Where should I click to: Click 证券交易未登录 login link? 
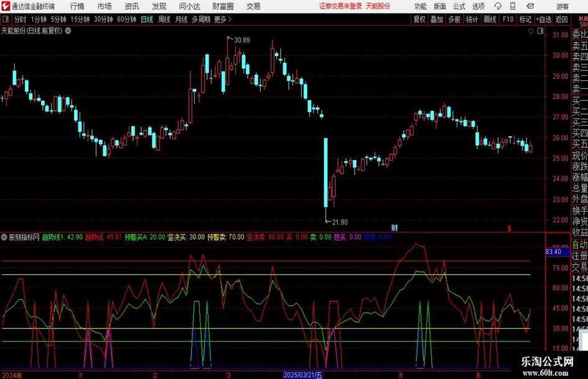pos(340,6)
